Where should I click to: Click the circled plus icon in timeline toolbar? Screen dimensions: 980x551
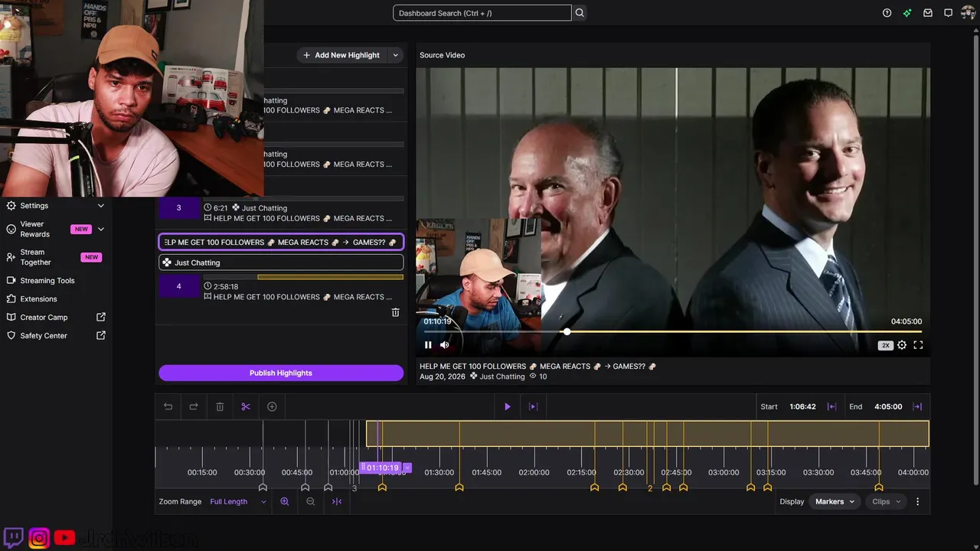pos(272,406)
